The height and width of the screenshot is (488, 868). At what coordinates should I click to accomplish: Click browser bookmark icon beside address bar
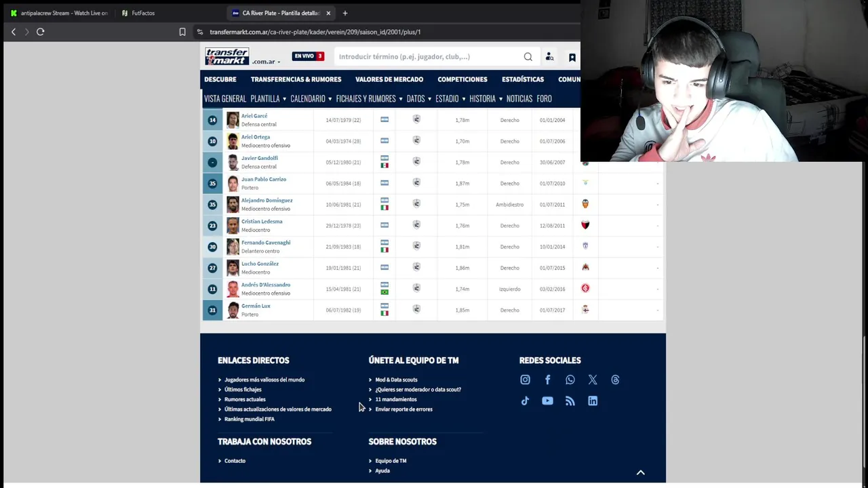[182, 32]
